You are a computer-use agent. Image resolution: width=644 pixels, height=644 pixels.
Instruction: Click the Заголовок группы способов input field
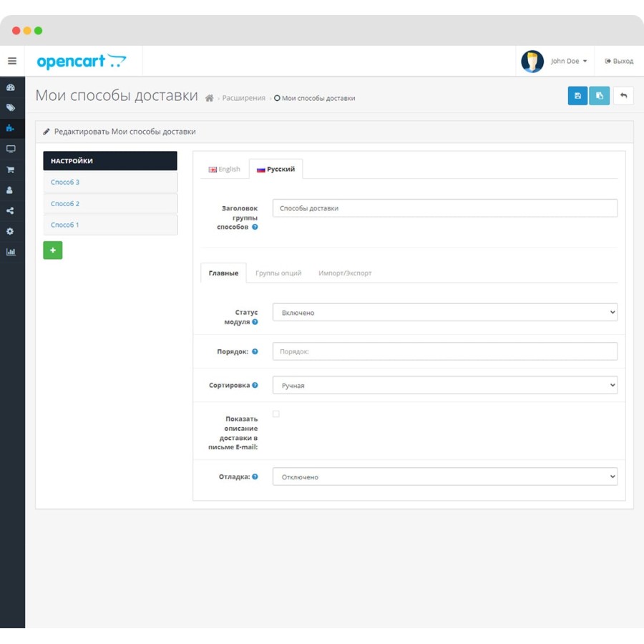click(x=445, y=208)
